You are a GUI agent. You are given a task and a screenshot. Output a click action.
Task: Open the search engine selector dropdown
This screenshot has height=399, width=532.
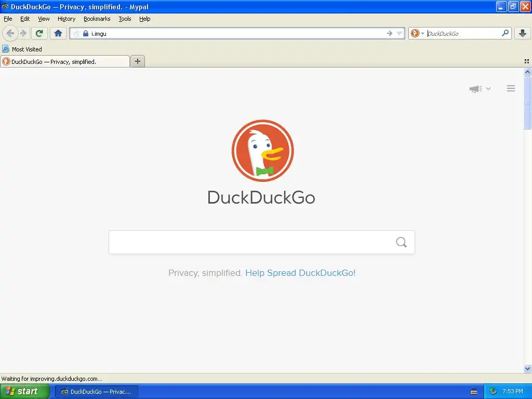click(x=417, y=33)
